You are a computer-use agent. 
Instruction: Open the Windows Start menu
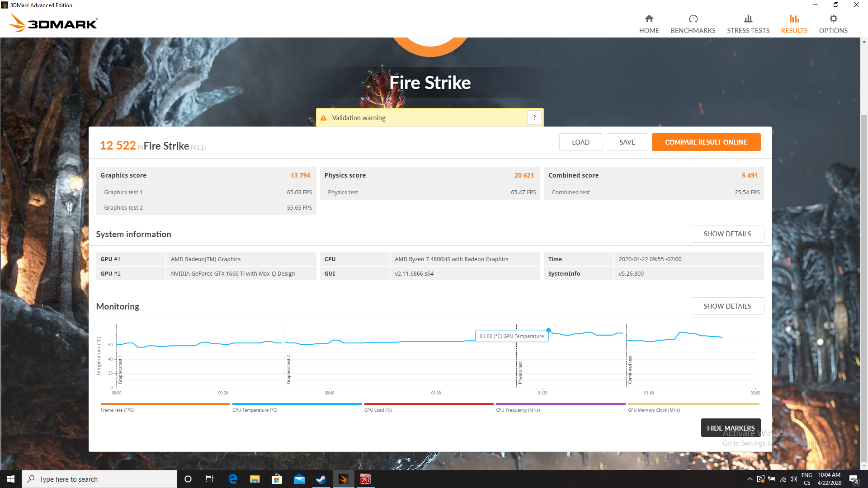11,479
